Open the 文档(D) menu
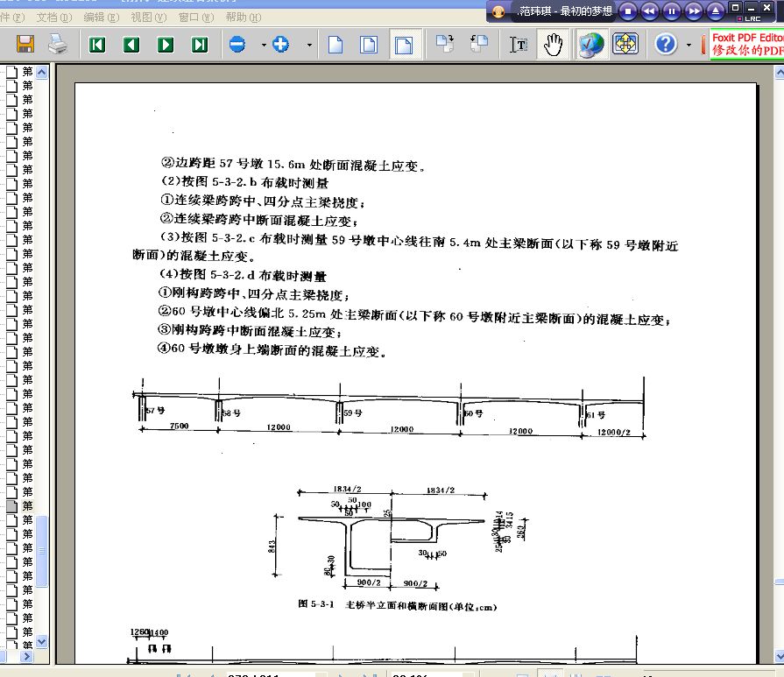Viewport: 784px width, 677px height. click(x=54, y=18)
